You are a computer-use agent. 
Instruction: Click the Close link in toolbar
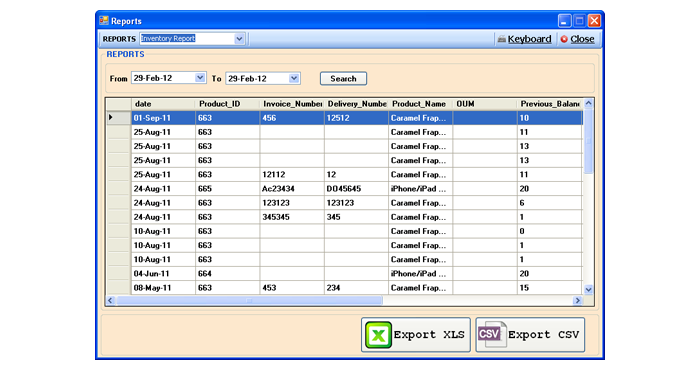[x=582, y=39]
